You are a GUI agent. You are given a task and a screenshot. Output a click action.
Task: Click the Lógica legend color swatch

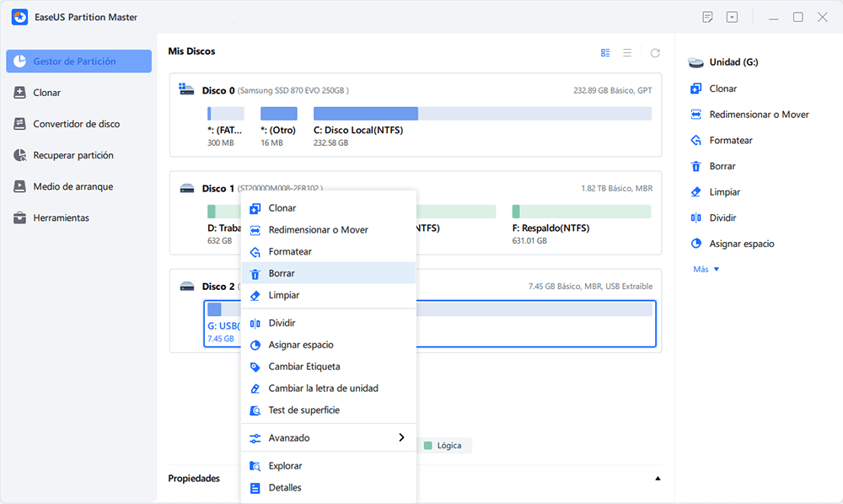point(428,446)
